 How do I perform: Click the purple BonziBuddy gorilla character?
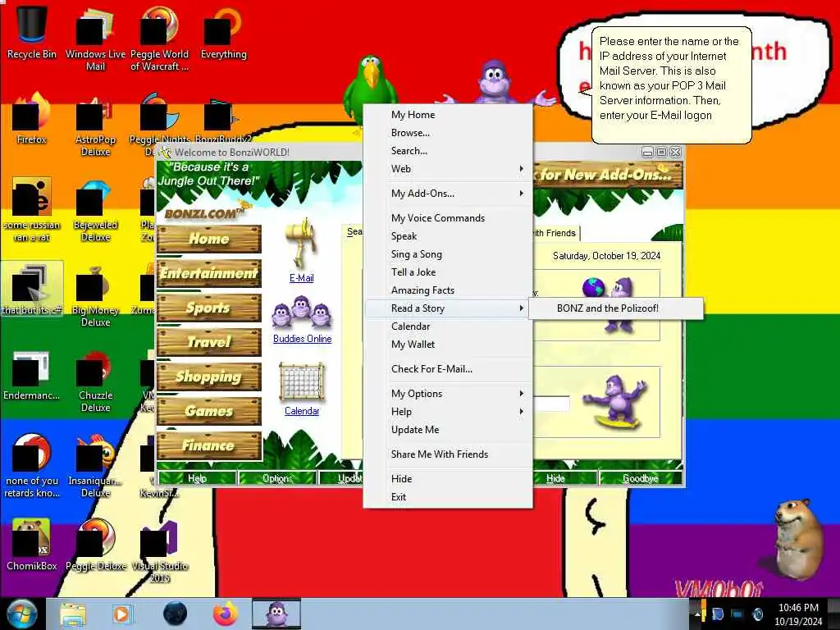[x=494, y=81]
